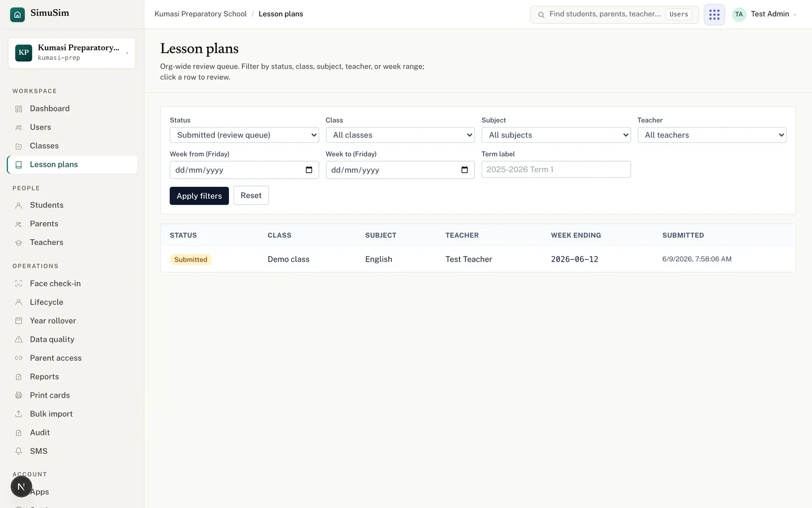Click the Parents icon in sidebar
812x508 pixels.
coord(19,224)
